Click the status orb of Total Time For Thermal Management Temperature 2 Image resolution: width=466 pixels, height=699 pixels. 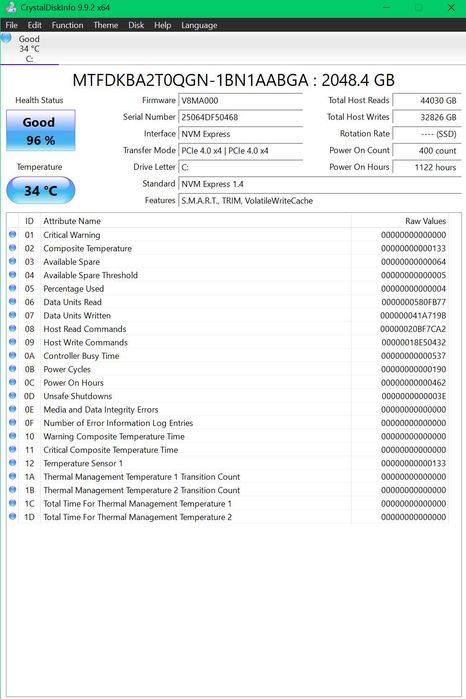12,516
